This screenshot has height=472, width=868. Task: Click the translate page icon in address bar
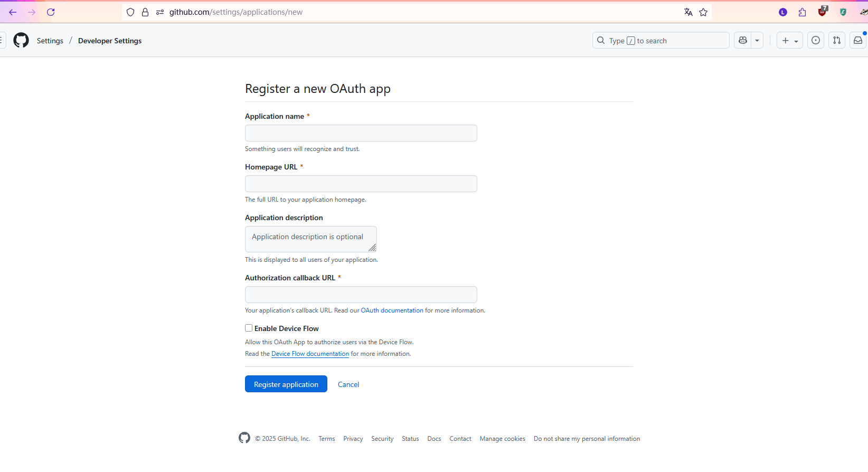click(x=688, y=12)
